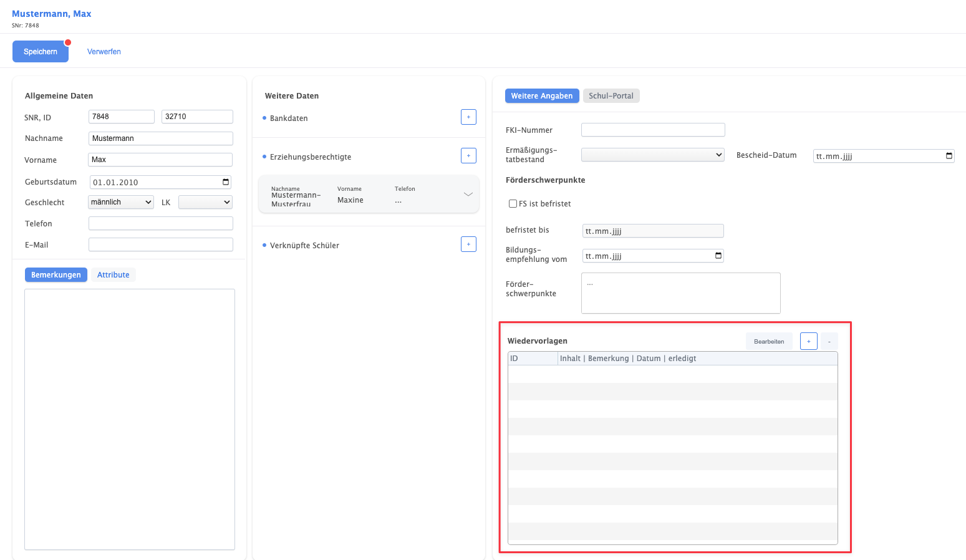The width and height of the screenshot is (966, 560).
Task: Click the plus icon for Verknüpfte Schüler
Action: 468,244
